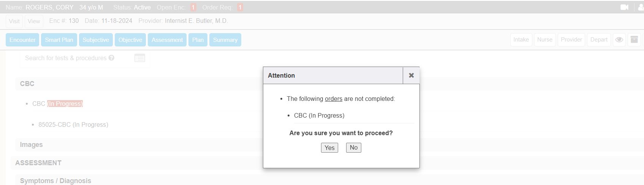
Task: Go to the Subjective tab
Action: pos(96,40)
